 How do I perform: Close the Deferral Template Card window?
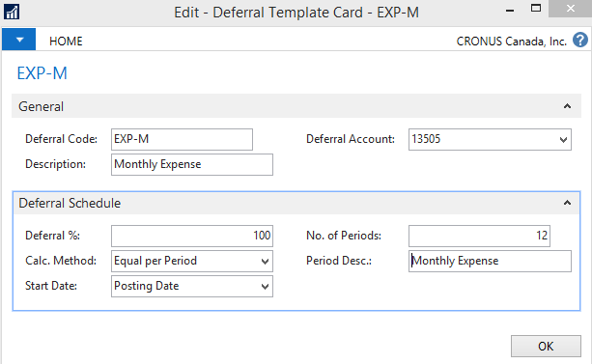570,9
